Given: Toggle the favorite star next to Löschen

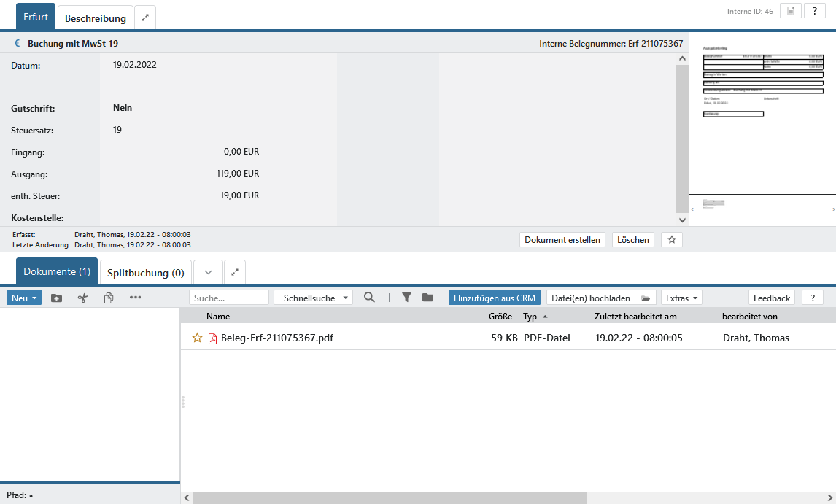Looking at the screenshot, I should click(x=671, y=240).
